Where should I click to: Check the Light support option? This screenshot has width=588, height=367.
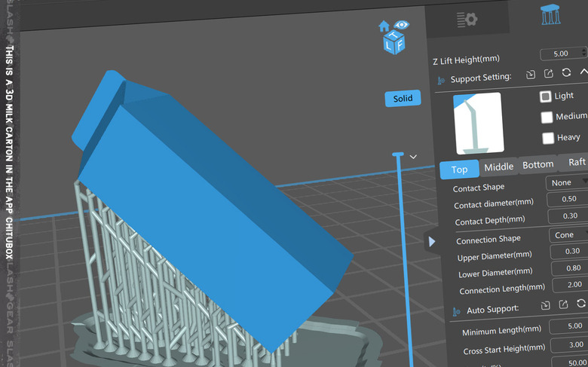546,96
